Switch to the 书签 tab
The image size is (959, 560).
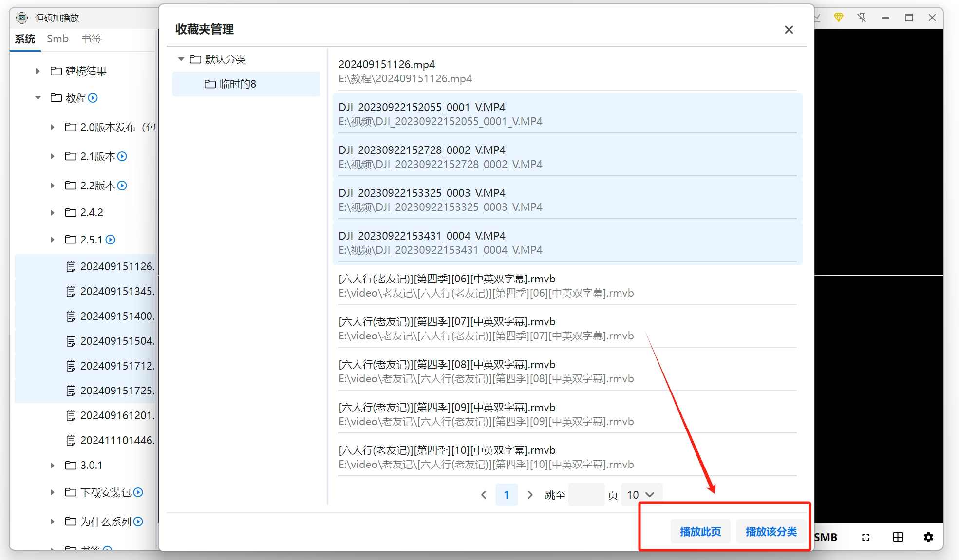[91, 38]
